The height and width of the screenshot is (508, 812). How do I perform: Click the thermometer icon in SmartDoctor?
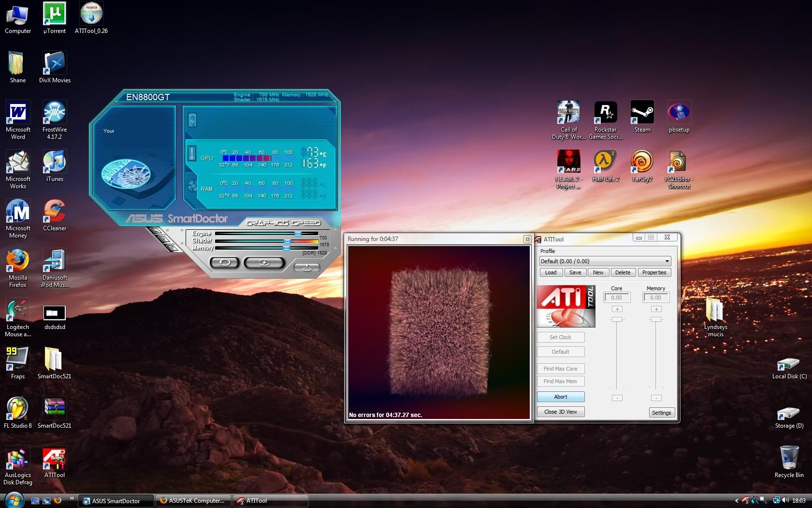[192, 153]
